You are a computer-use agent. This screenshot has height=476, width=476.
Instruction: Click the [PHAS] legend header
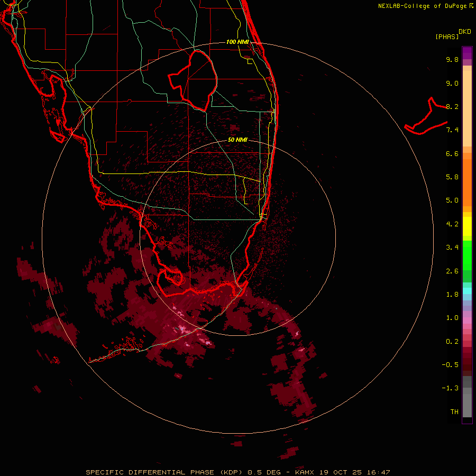(x=447, y=36)
